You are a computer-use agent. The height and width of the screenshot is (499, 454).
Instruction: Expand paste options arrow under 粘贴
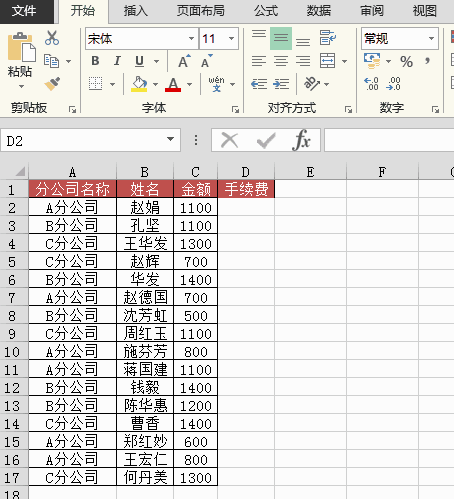[x=21, y=87]
